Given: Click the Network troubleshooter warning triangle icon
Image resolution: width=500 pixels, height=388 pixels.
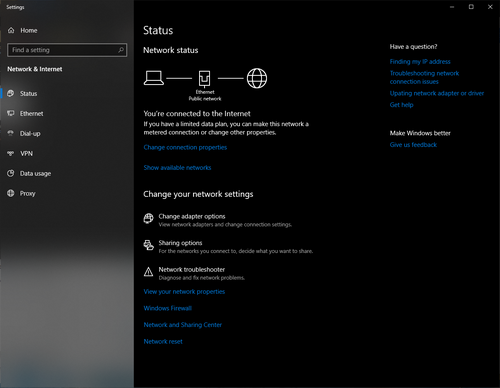Looking at the screenshot, I should [148, 272].
